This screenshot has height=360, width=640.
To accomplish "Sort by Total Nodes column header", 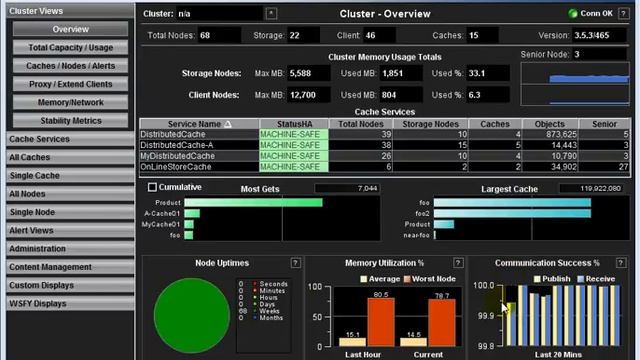I will (x=361, y=124).
